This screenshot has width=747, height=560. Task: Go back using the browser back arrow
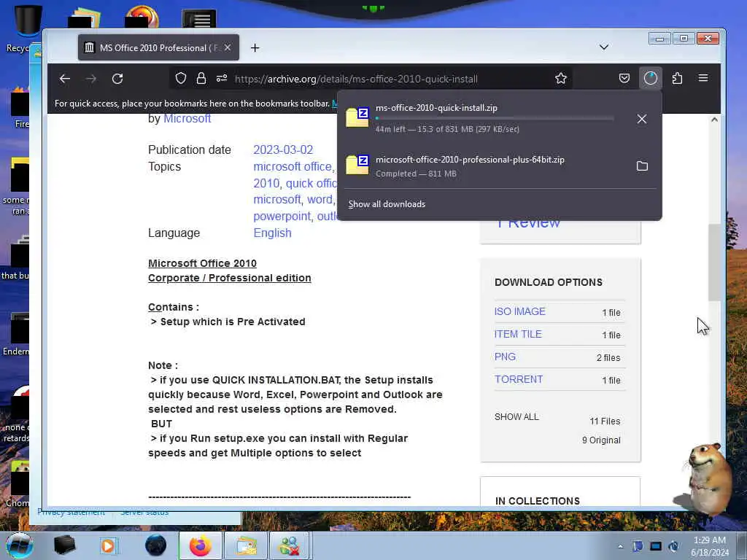coord(65,79)
